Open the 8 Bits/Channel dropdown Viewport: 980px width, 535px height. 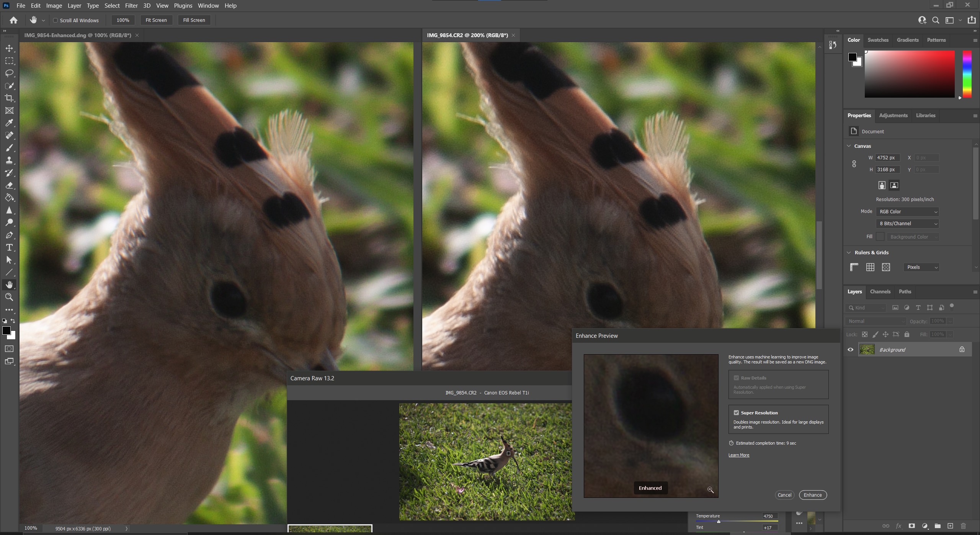(x=907, y=224)
